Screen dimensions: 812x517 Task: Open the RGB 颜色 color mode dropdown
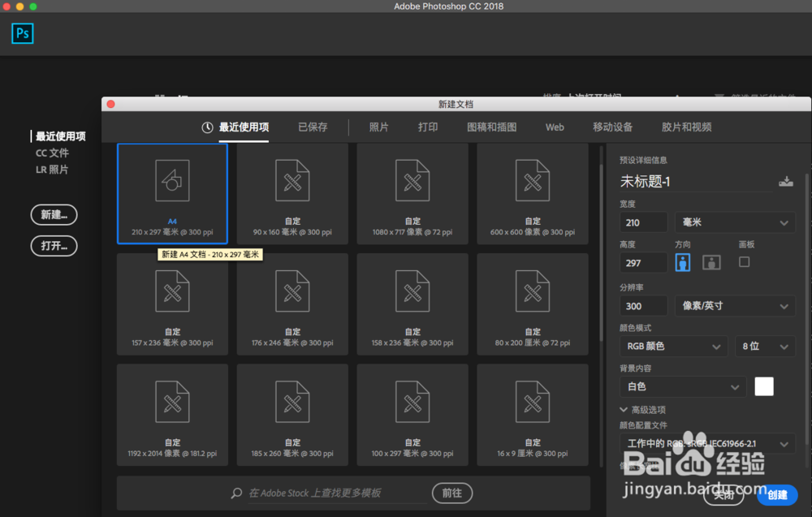click(673, 346)
